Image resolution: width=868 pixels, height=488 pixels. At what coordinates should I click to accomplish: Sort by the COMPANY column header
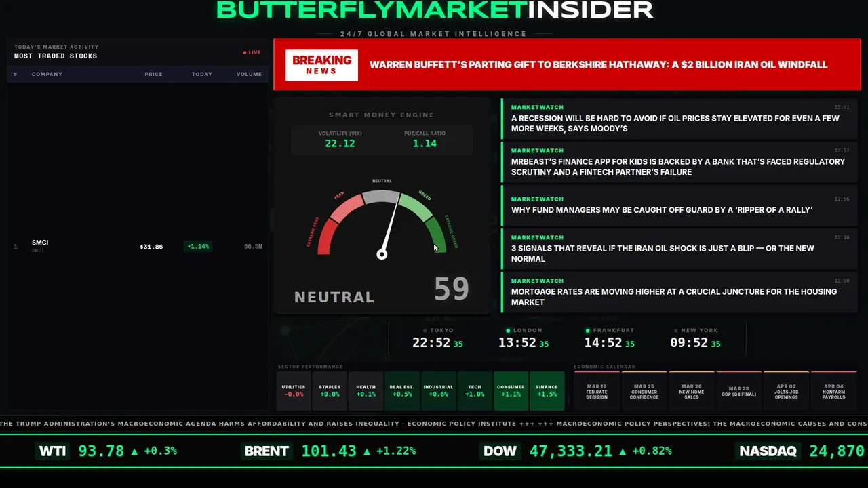47,74
